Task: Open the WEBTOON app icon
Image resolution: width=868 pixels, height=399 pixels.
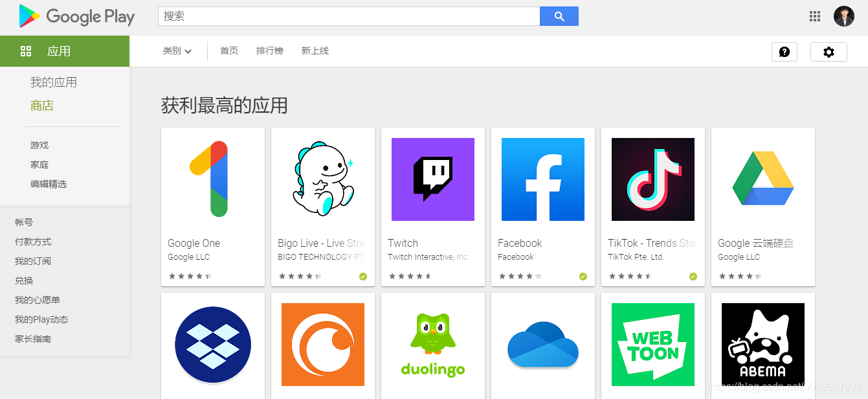Action: pyautogui.click(x=653, y=345)
